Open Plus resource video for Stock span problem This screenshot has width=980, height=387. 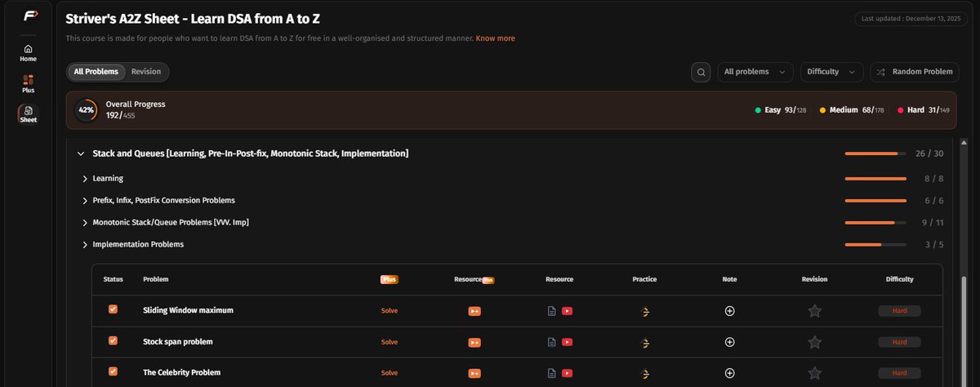coord(474,342)
